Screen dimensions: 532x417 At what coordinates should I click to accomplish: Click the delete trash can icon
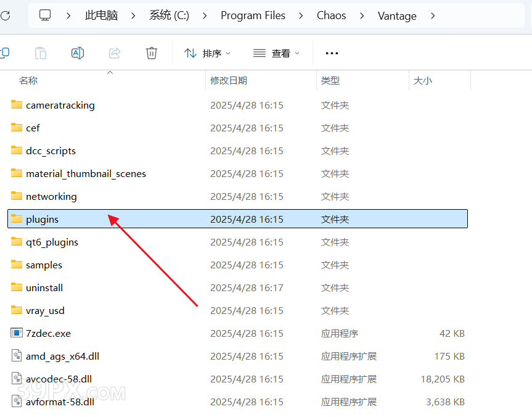click(151, 53)
